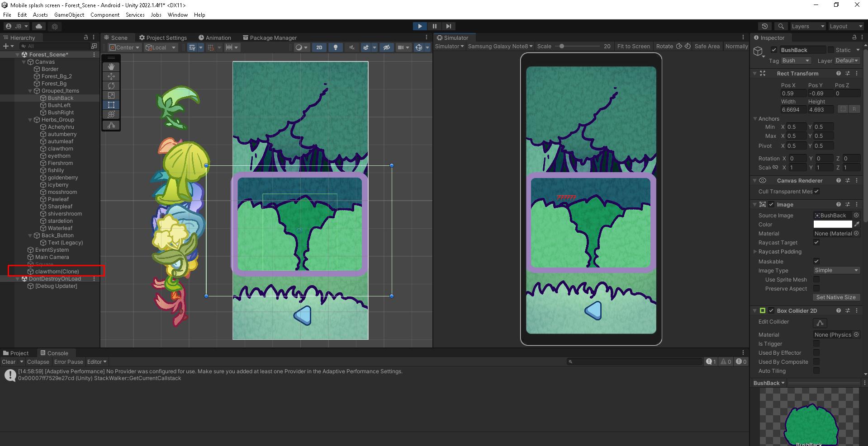Open the cloud services icon

[39, 26]
